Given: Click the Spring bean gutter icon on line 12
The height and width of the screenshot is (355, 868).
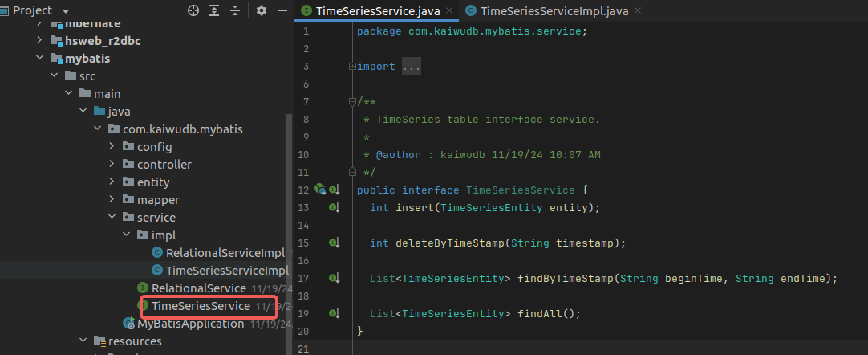Looking at the screenshot, I should (320, 190).
